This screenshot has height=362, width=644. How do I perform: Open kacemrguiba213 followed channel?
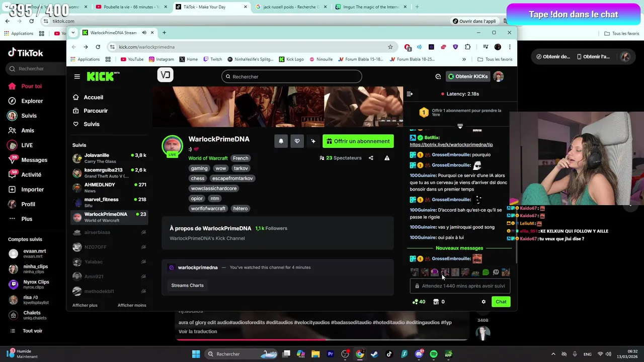110,173
